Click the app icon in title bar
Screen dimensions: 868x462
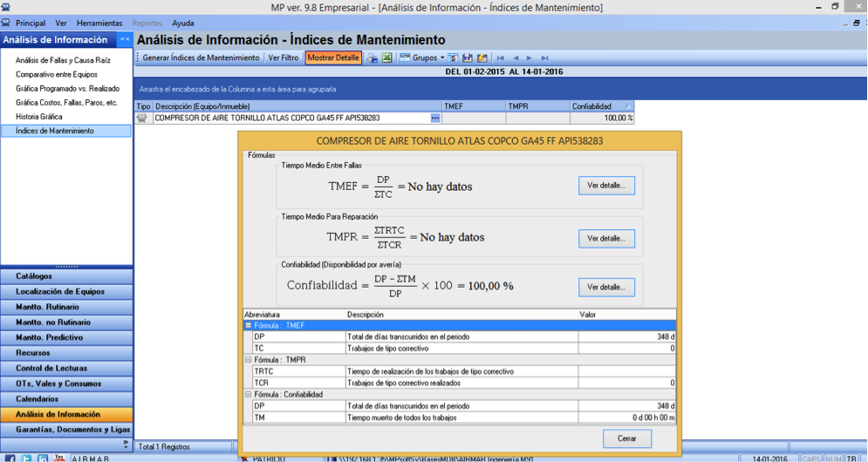click(5, 7)
